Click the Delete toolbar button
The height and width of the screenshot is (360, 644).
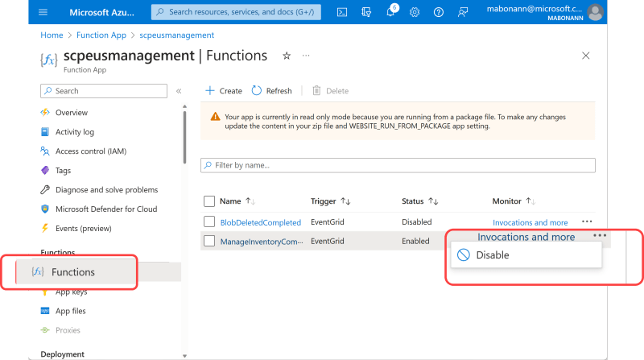tap(331, 91)
